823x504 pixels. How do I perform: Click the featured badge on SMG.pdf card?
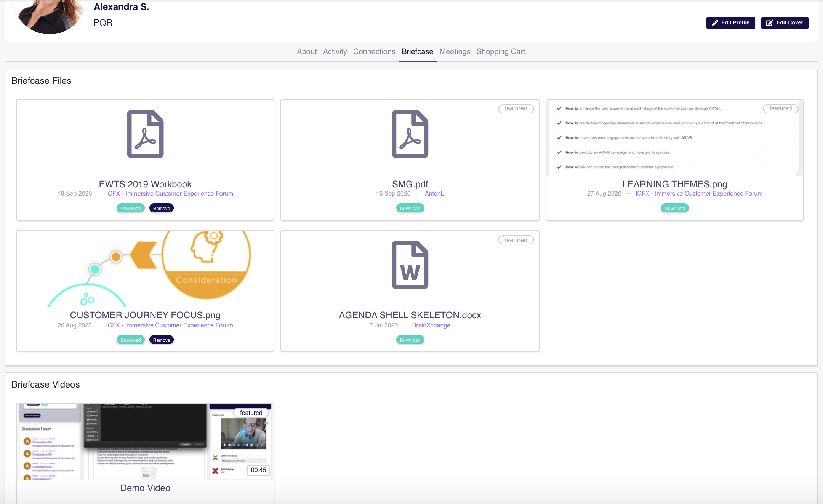516,108
